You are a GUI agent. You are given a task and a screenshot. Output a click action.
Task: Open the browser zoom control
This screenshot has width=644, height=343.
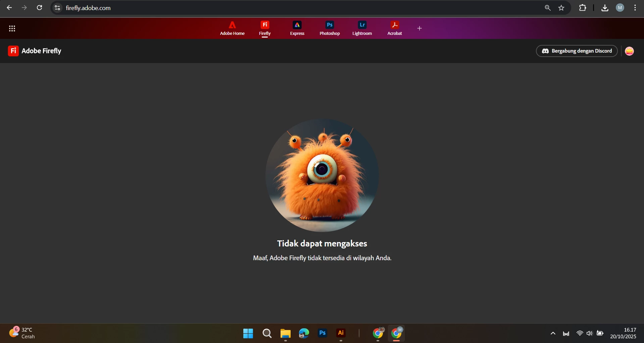point(548,8)
